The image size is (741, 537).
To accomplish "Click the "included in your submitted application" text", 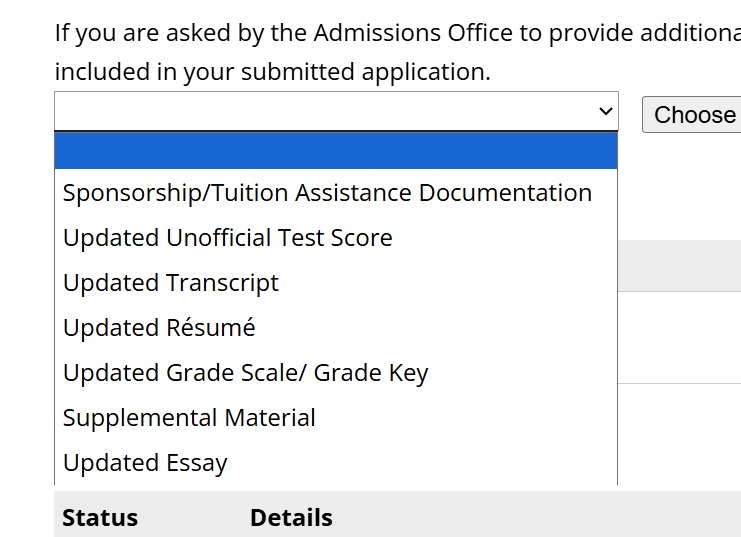I will 272,72.
